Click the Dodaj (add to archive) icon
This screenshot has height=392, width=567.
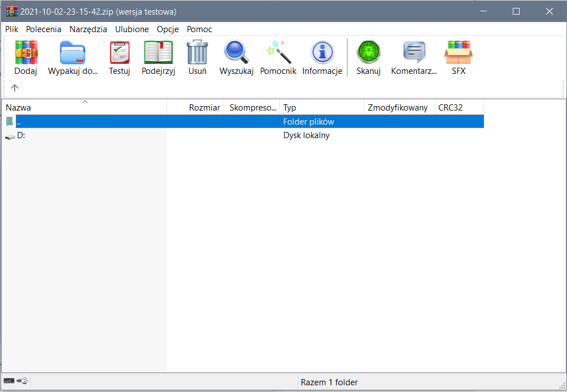26,53
